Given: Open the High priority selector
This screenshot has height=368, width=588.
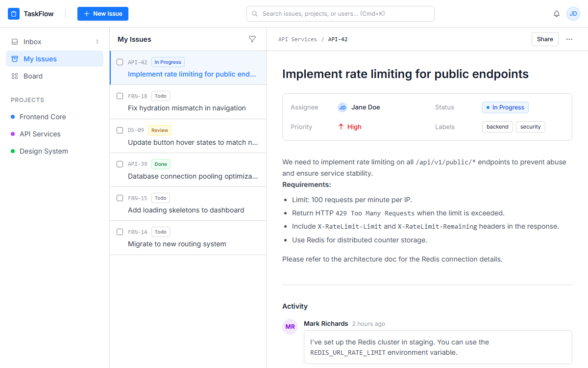Looking at the screenshot, I should (350, 127).
